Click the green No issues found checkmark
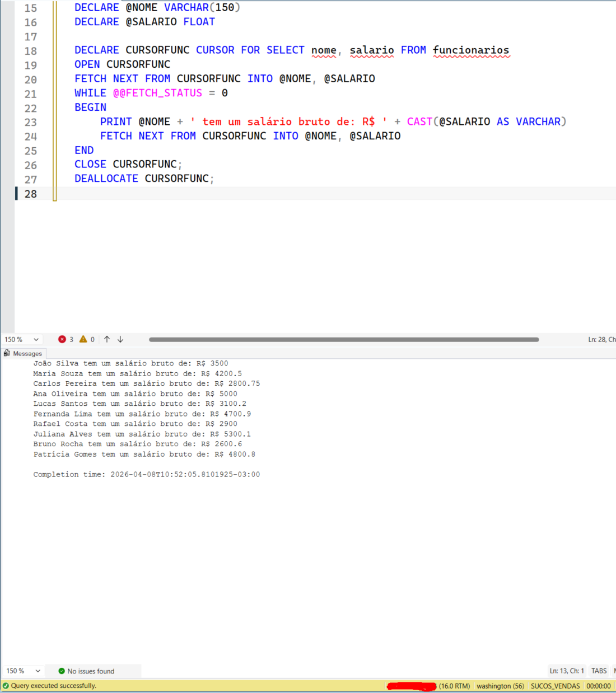This screenshot has width=616, height=693. (62, 671)
